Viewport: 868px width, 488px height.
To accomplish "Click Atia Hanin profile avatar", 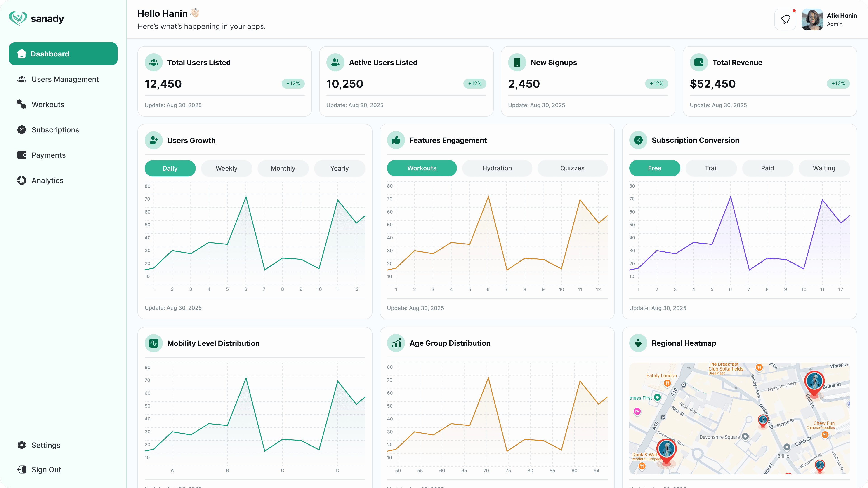I will click(812, 19).
